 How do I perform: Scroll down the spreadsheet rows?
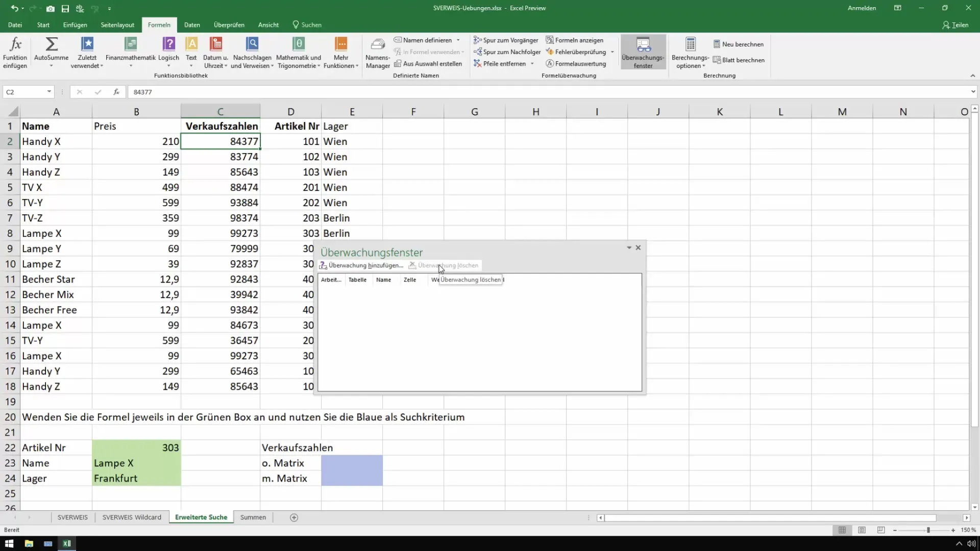tap(974, 508)
